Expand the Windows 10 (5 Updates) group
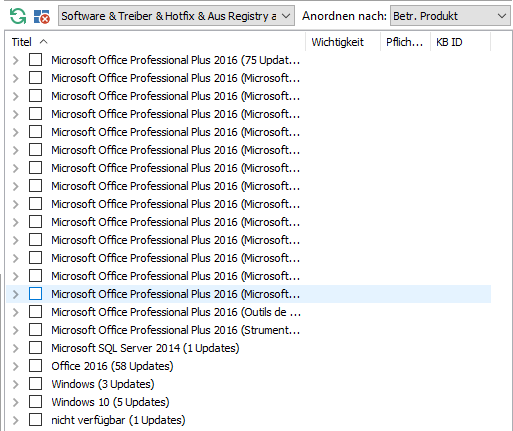The image size is (513, 431). [16, 402]
